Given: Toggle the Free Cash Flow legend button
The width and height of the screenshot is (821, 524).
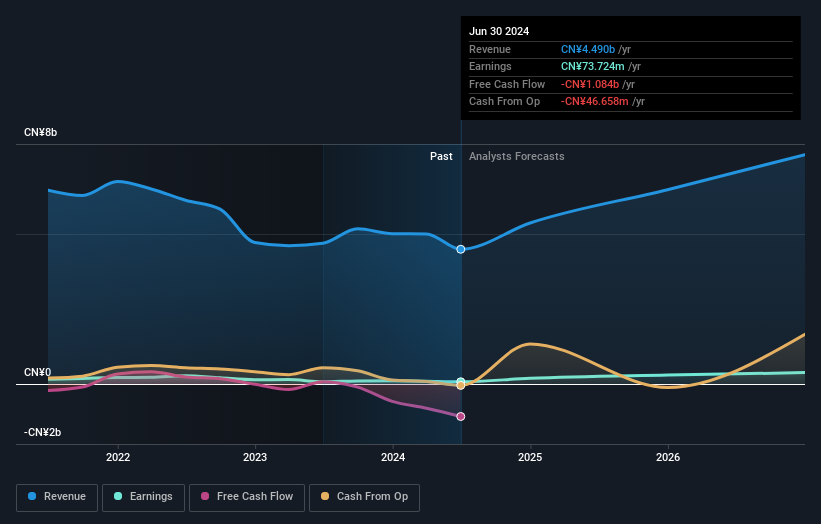Looking at the screenshot, I should click(247, 497).
